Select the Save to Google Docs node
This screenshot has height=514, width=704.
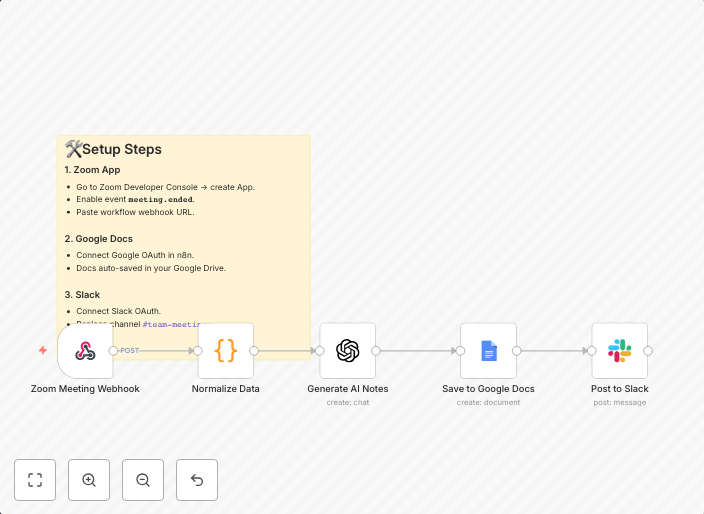pyautogui.click(x=488, y=351)
